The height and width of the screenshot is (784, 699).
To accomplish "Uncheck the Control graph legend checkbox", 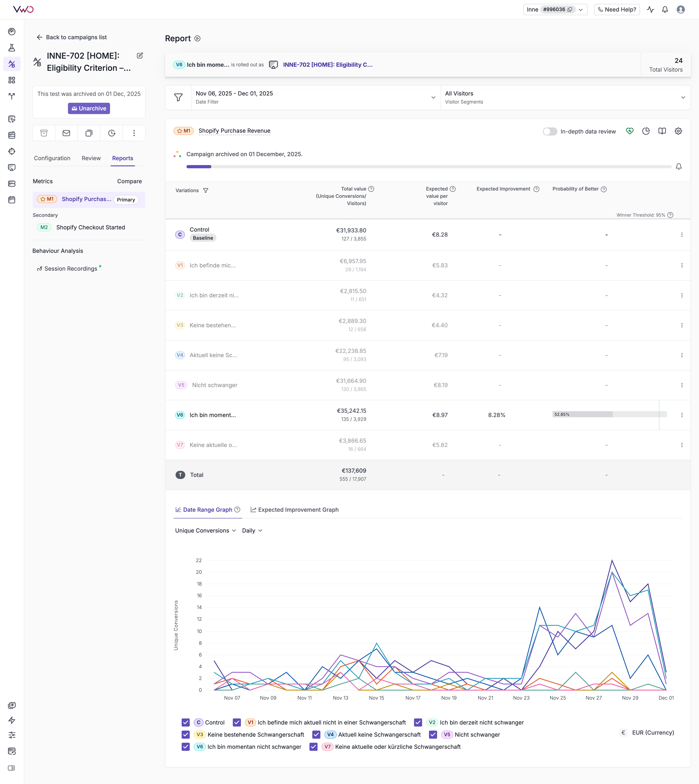I will 186,722.
